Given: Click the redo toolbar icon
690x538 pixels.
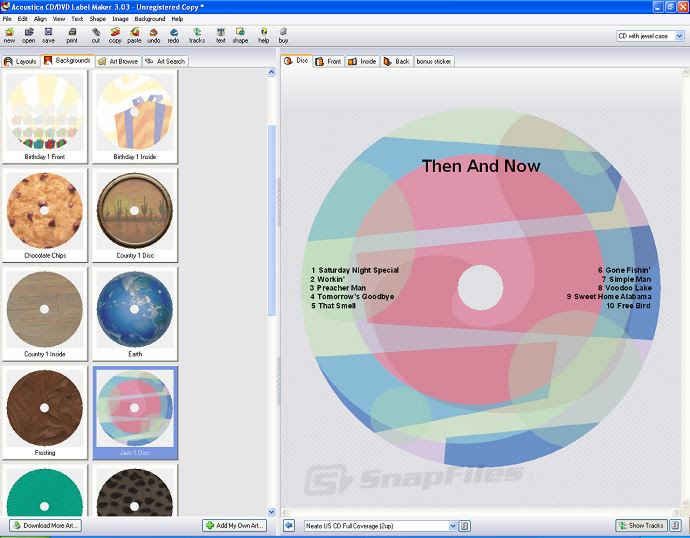Looking at the screenshot, I should [x=173, y=36].
